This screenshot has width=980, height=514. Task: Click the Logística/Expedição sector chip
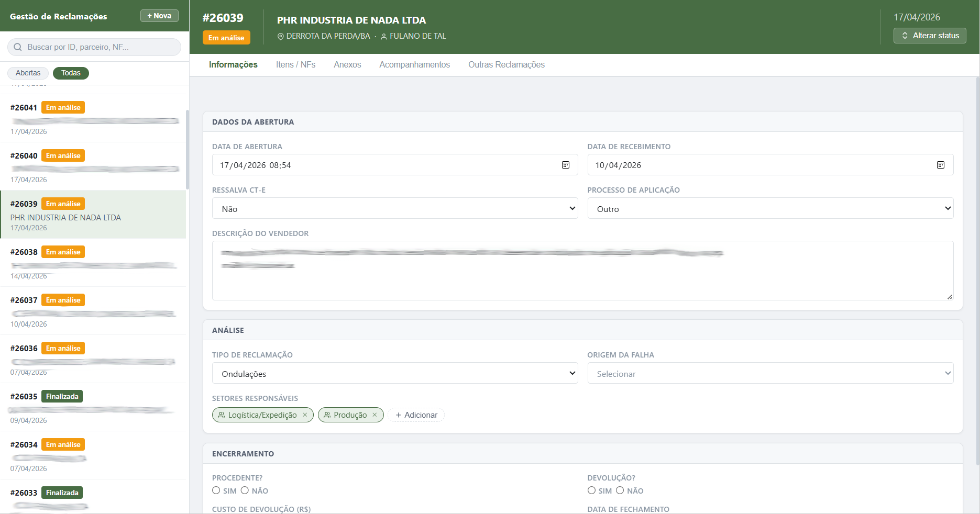[x=262, y=415]
